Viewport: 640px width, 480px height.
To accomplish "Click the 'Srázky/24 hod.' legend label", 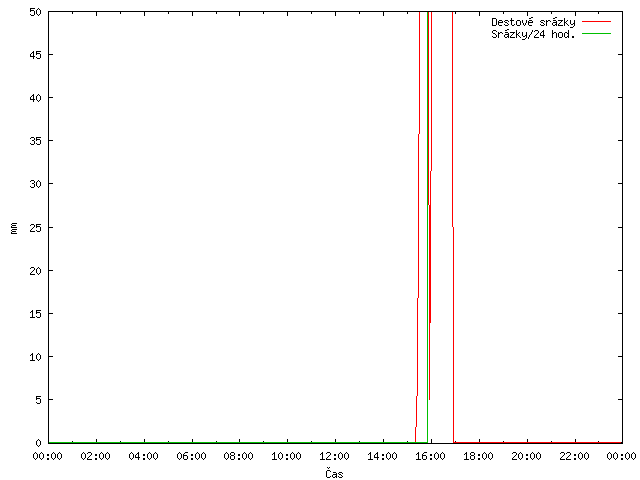I will (533, 34).
